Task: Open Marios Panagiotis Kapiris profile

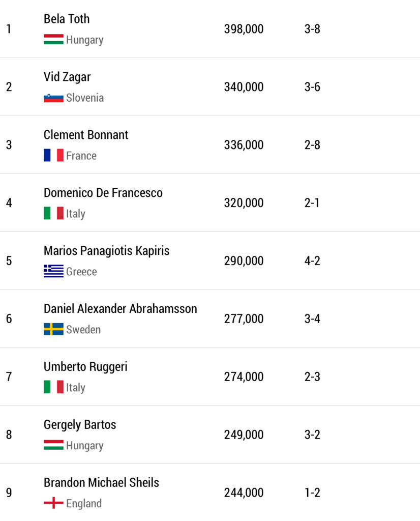Action: pyautogui.click(x=106, y=251)
